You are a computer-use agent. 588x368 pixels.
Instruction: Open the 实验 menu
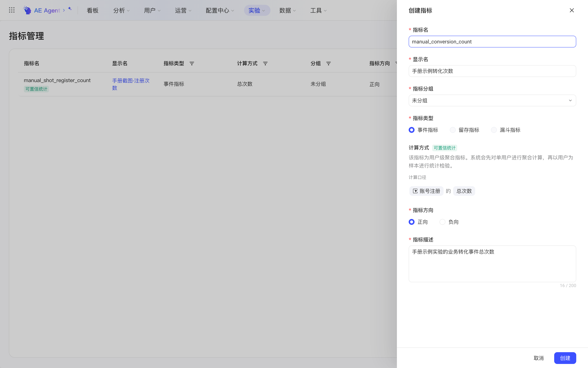coord(257,10)
